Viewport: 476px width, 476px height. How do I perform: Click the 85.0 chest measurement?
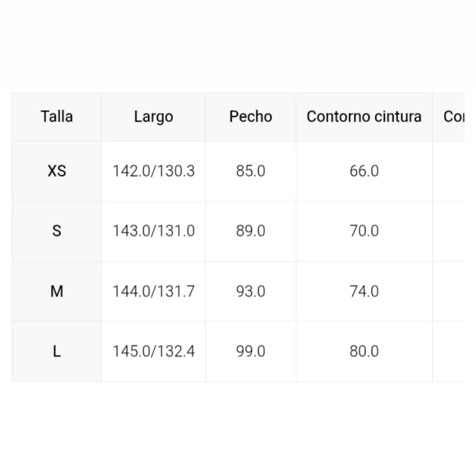click(251, 171)
